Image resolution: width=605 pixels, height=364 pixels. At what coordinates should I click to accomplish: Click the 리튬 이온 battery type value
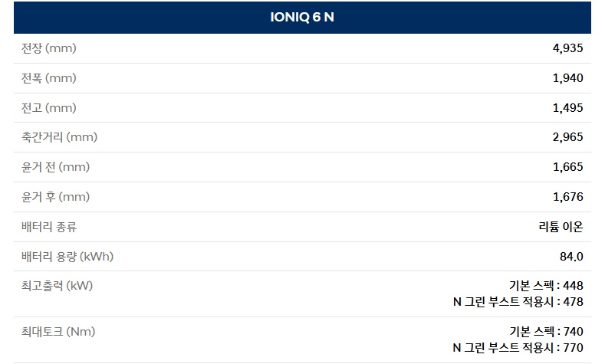coord(561,227)
